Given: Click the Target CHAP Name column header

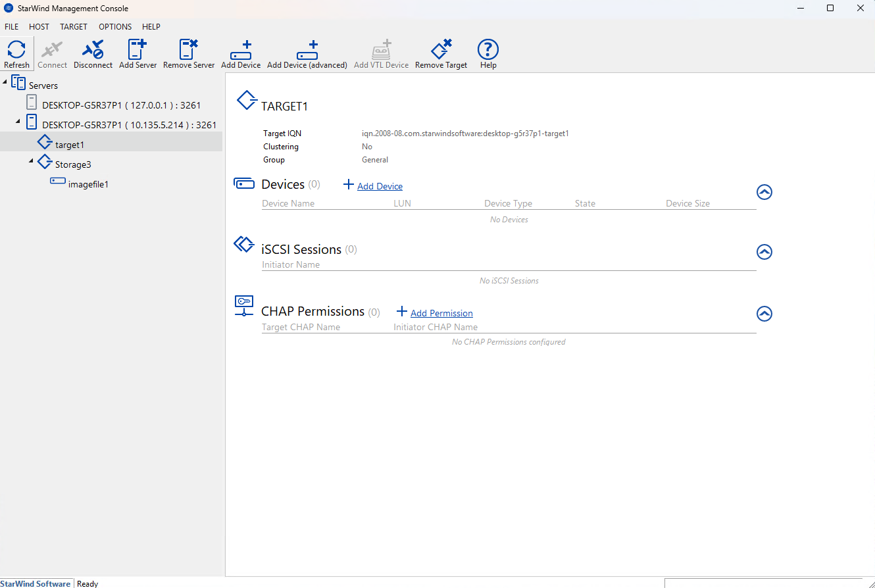Looking at the screenshot, I should click(x=301, y=327).
